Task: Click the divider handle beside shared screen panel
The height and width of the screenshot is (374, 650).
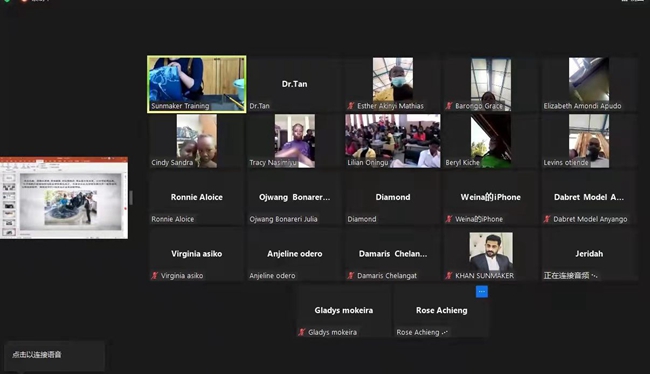Action: pyautogui.click(x=131, y=198)
